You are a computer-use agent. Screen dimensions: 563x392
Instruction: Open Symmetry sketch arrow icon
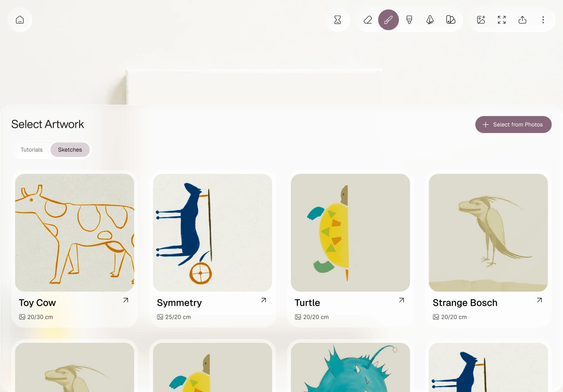264,300
